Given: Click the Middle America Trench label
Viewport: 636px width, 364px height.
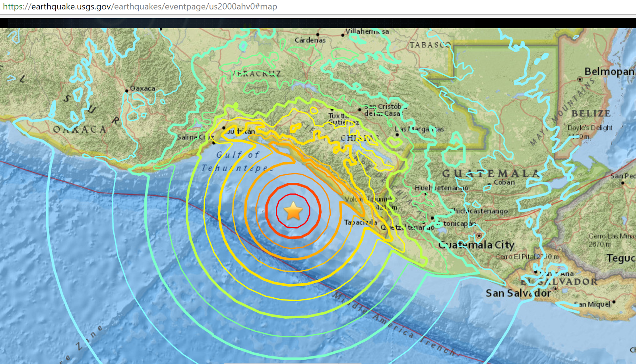Looking at the screenshot, I should (x=395, y=324).
